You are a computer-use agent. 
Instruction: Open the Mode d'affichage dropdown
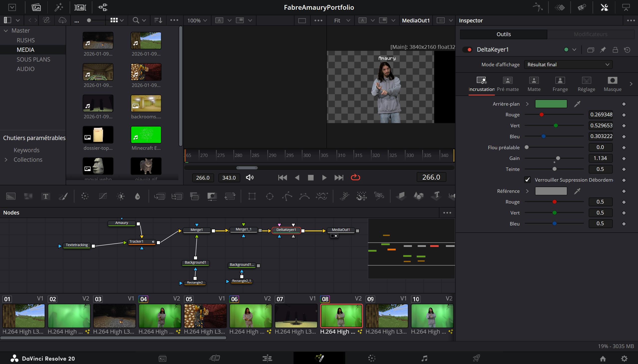[x=568, y=65]
